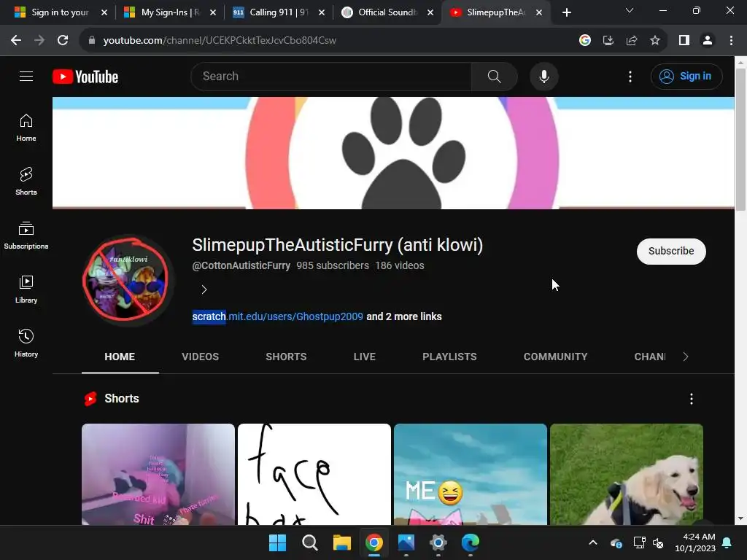Open the 'ME' laughing emoji Shorts thumbnail

(x=471, y=474)
